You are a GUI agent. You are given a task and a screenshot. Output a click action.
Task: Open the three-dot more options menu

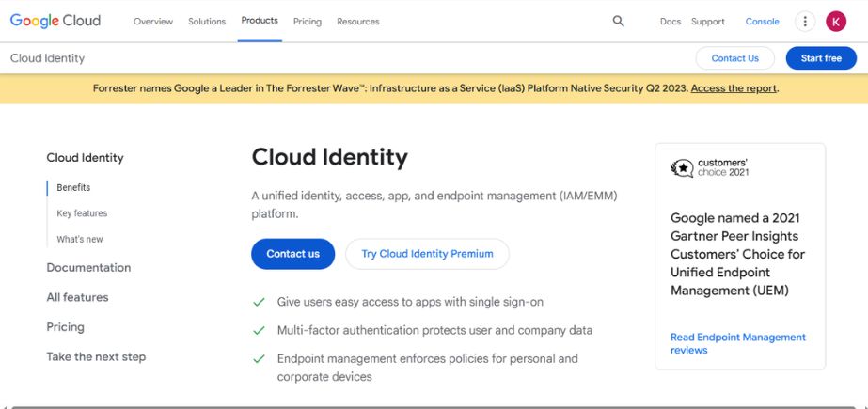click(805, 22)
